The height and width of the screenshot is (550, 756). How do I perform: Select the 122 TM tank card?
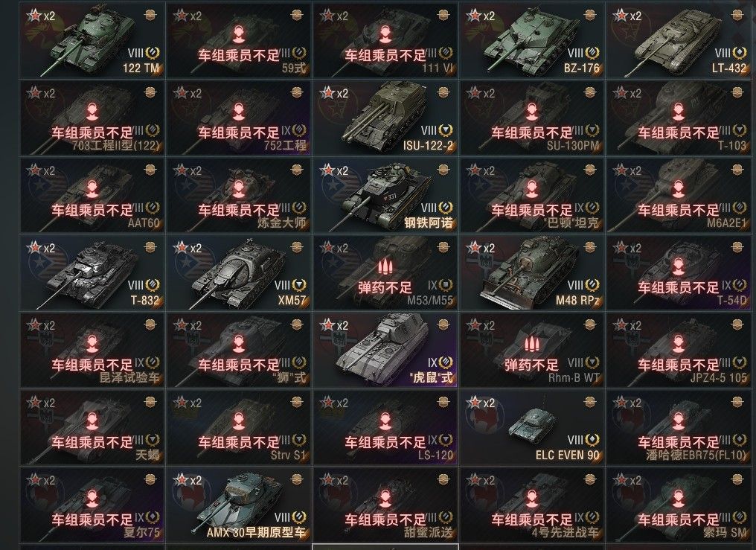point(92,40)
